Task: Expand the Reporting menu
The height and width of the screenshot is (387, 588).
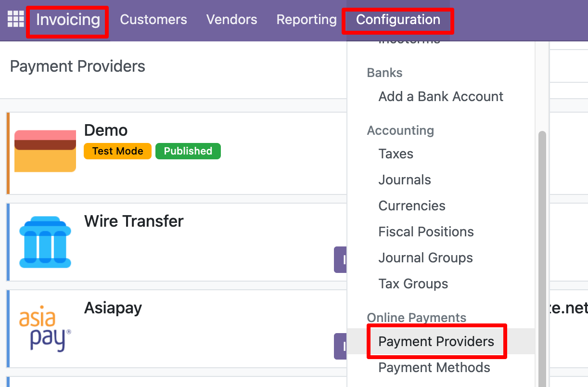Action: point(307,20)
